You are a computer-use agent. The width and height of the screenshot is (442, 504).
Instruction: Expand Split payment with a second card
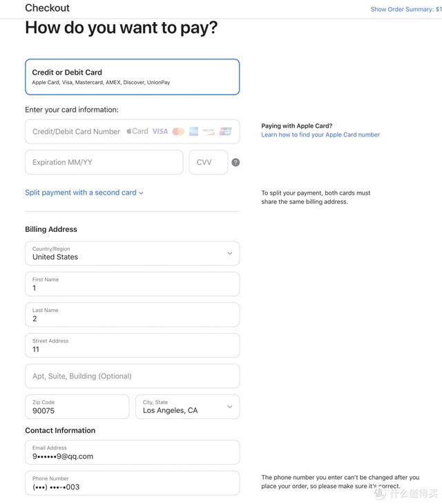(84, 193)
